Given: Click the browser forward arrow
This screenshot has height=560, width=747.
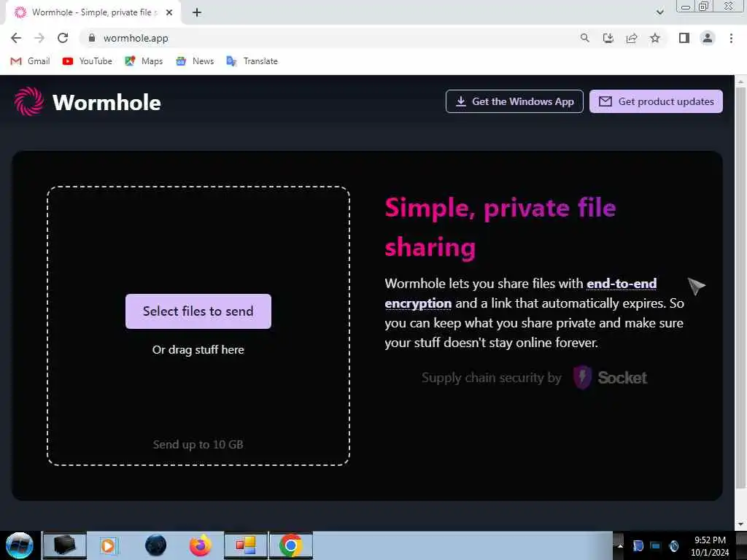Looking at the screenshot, I should pos(39,38).
